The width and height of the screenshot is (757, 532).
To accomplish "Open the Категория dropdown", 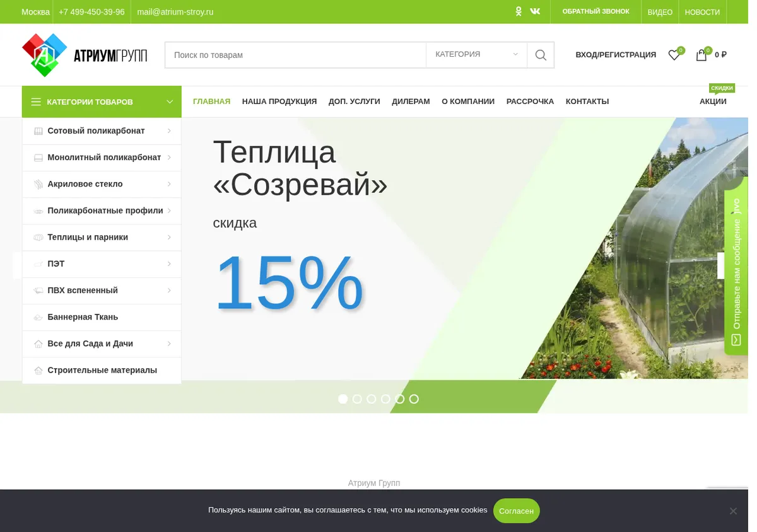I will (x=476, y=55).
